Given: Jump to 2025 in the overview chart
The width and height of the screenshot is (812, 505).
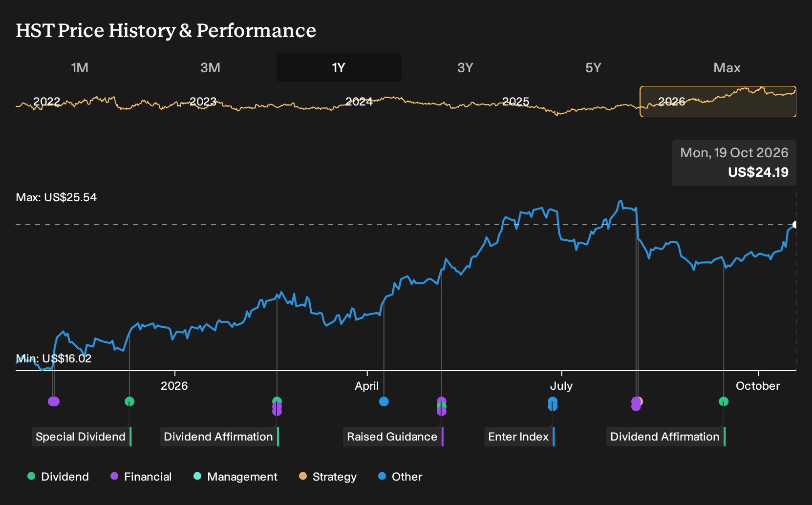Looking at the screenshot, I should click(516, 102).
